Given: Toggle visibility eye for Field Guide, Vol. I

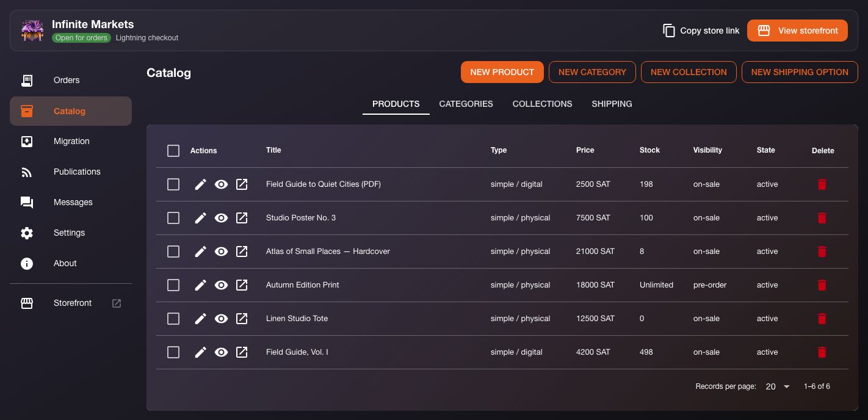Looking at the screenshot, I should (x=221, y=352).
